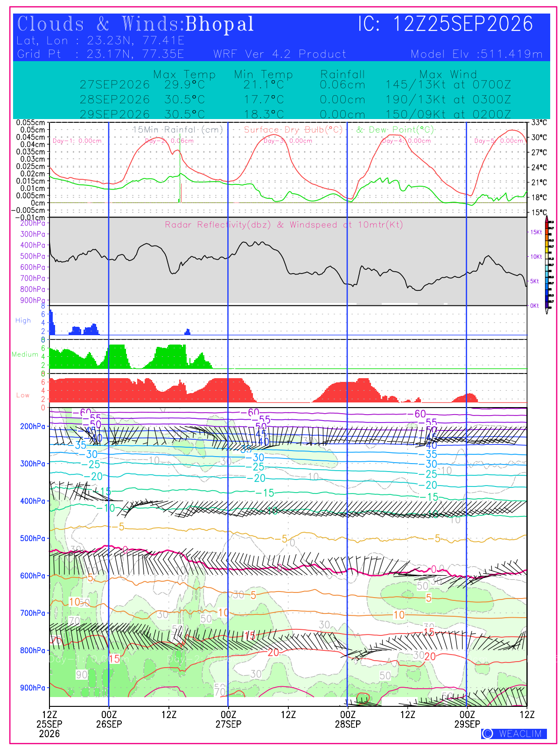Click the Low cloud panel label
Screen dimensions: 560x747
click(23, 395)
